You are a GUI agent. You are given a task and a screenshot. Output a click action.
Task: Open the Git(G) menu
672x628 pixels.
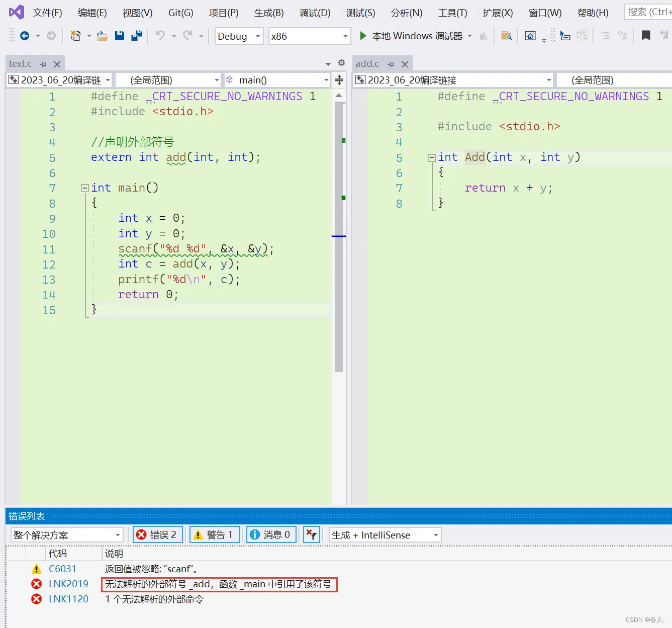point(181,13)
